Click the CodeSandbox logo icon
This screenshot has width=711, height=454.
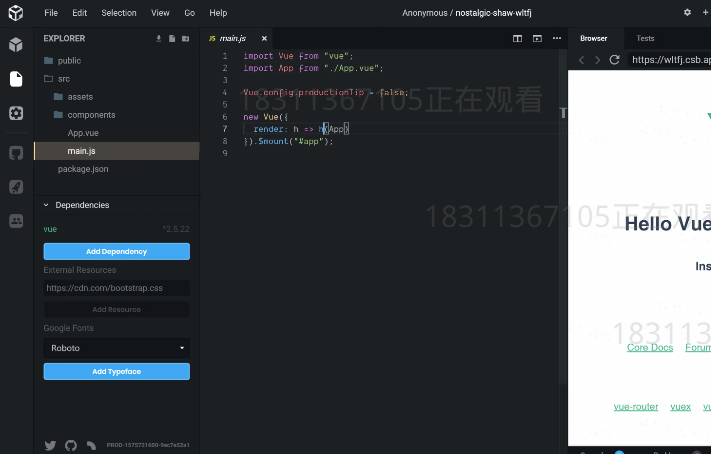click(16, 13)
